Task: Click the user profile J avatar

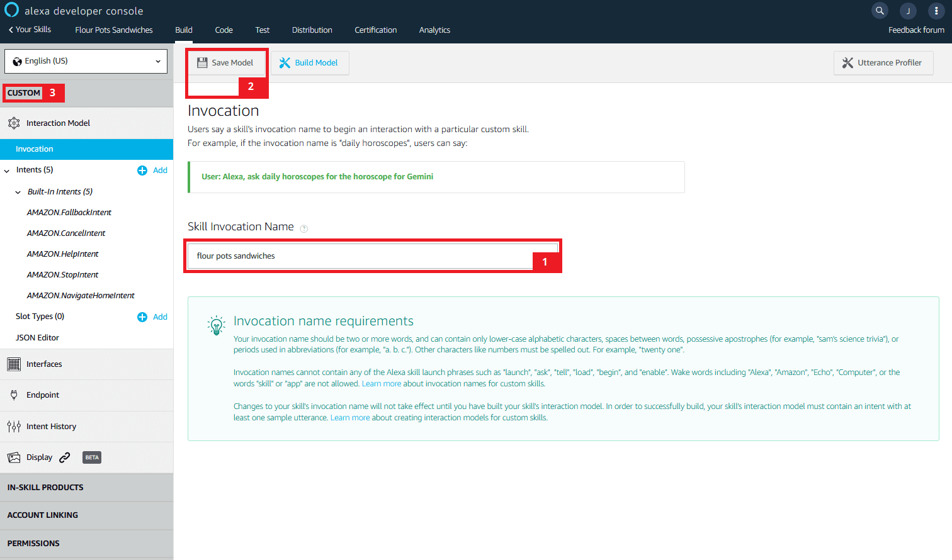Action: (908, 11)
